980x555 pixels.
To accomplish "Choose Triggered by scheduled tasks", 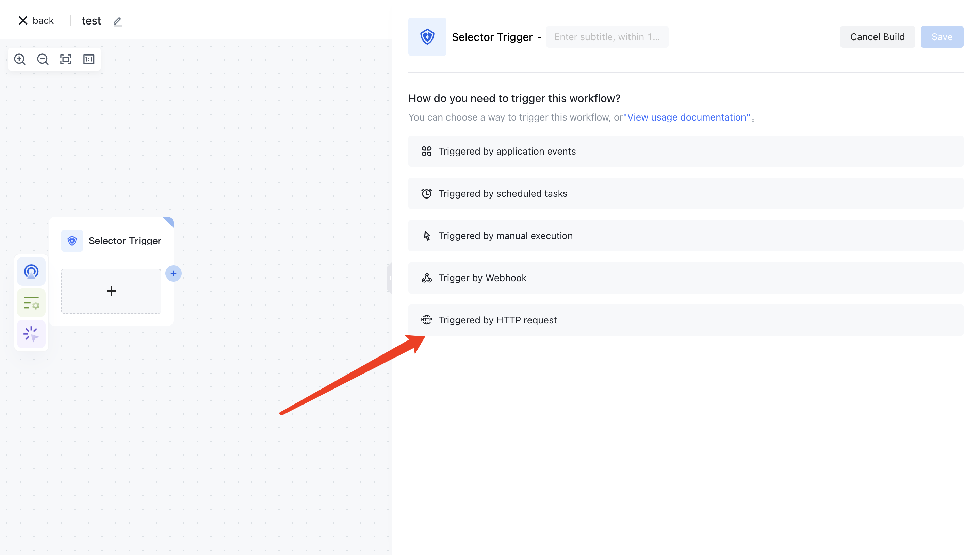I will pyautogui.click(x=503, y=193).
